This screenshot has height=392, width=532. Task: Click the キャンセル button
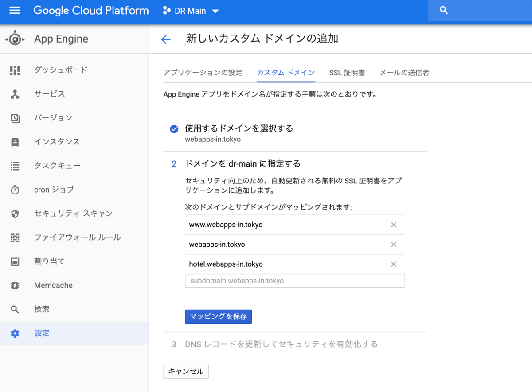[x=186, y=372]
